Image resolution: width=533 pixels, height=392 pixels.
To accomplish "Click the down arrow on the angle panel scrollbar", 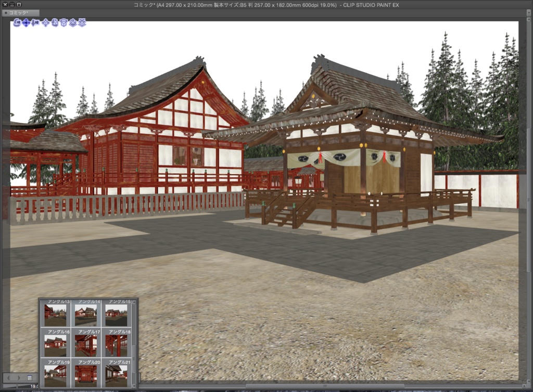I will 134,386.
